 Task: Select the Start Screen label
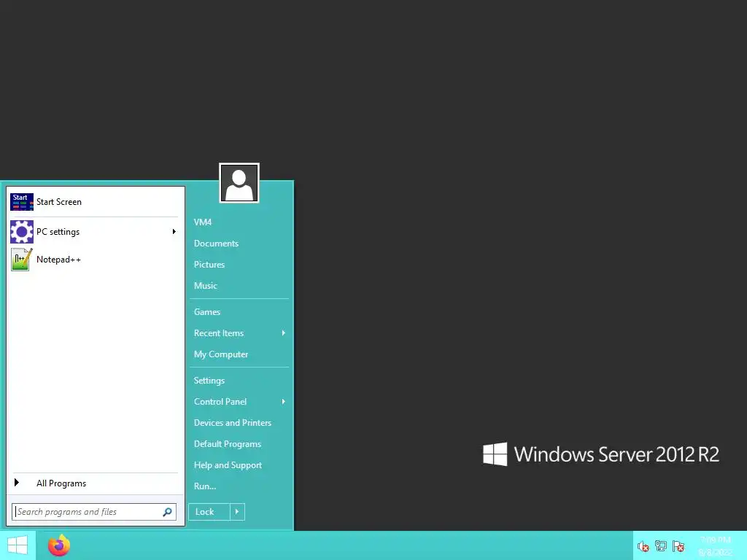click(x=59, y=202)
